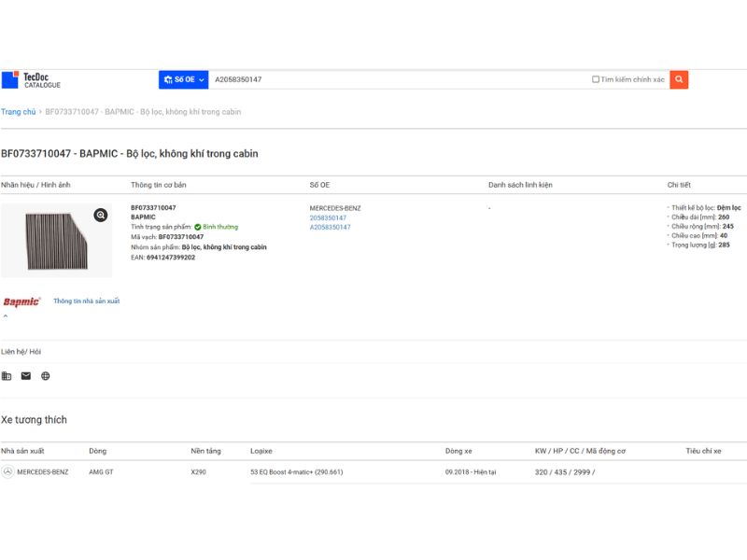Click the EAN value 6941247399202
The image size is (747, 560).
(171, 258)
